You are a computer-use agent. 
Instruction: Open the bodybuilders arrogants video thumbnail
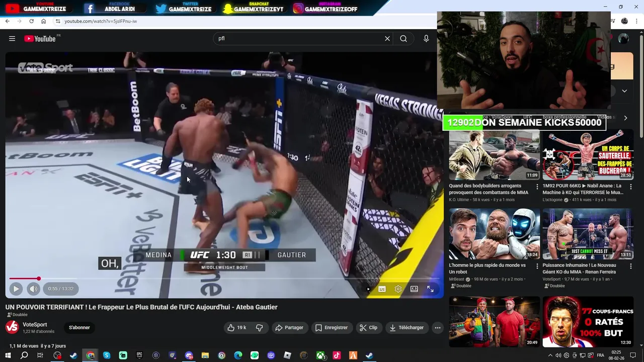tap(495, 155)
